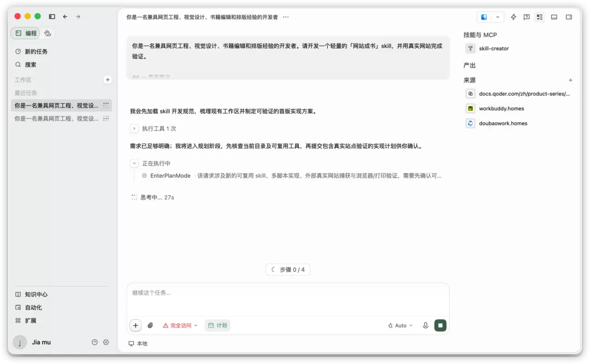Click the workbuddy.homes favicon
Viewport: 590px width, 364px height.
[x=470, y=109]
